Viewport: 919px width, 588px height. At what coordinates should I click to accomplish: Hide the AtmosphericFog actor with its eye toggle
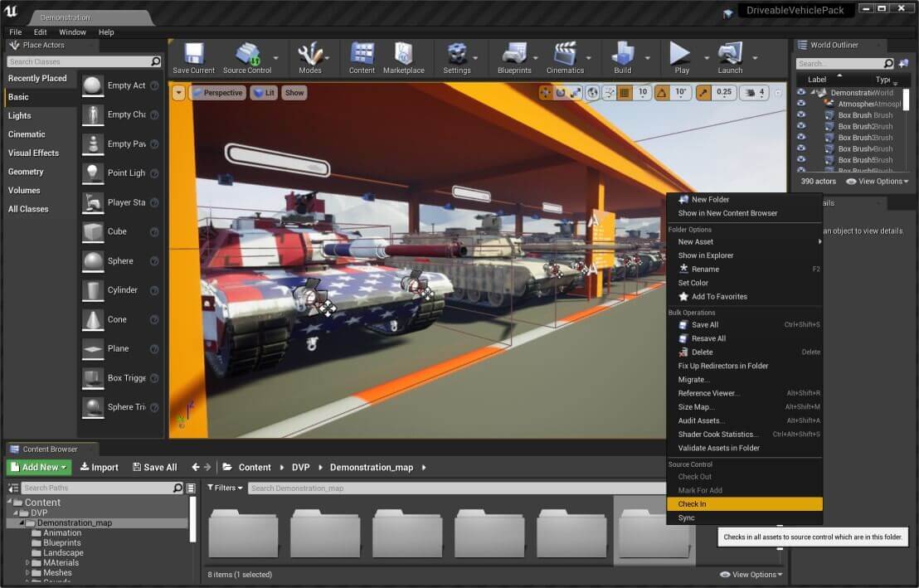point(800,104)
